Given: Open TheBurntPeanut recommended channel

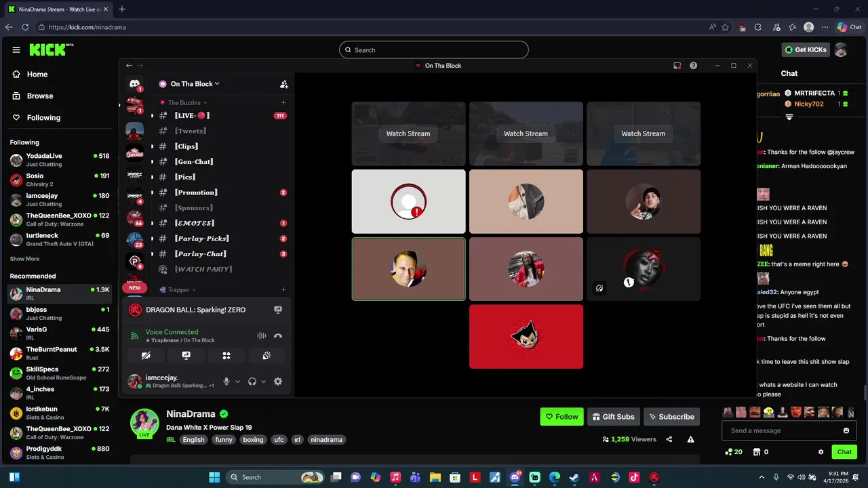Looking at the screenshot, I should click(60, 353).
